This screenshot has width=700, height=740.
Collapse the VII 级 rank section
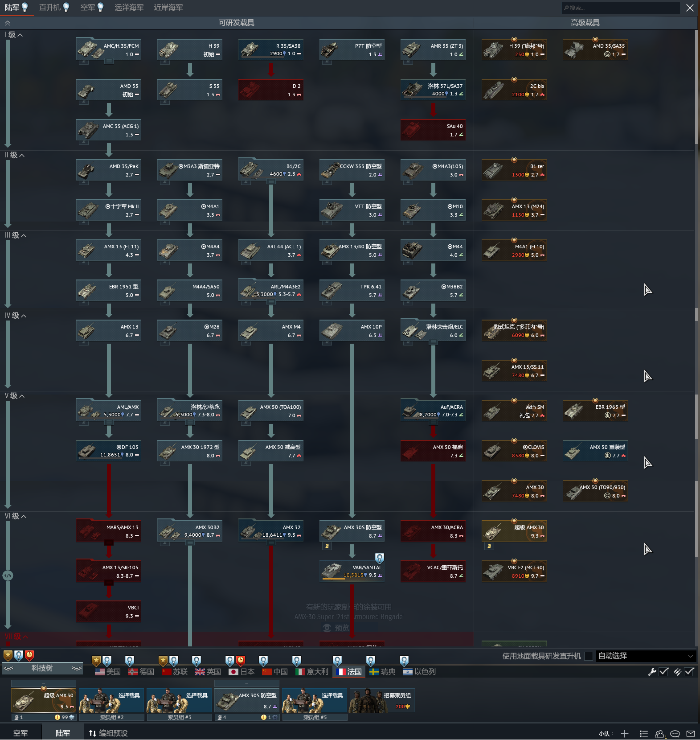[x=16, y=637]
